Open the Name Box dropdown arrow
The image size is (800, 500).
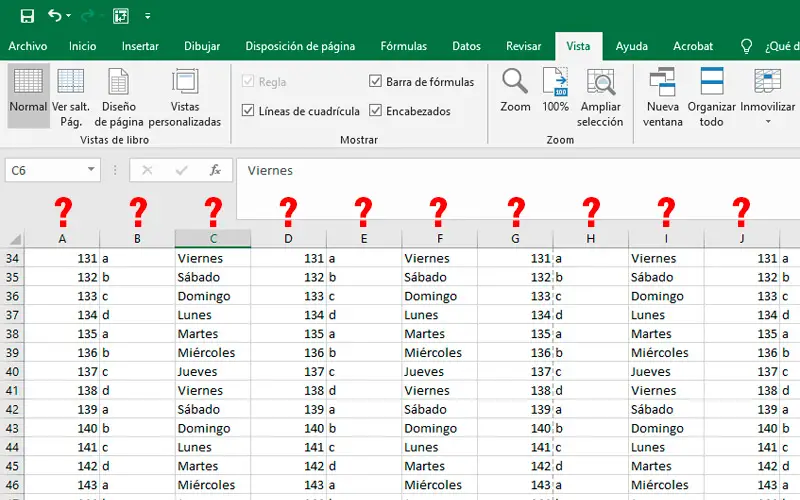tap(91, 169)
